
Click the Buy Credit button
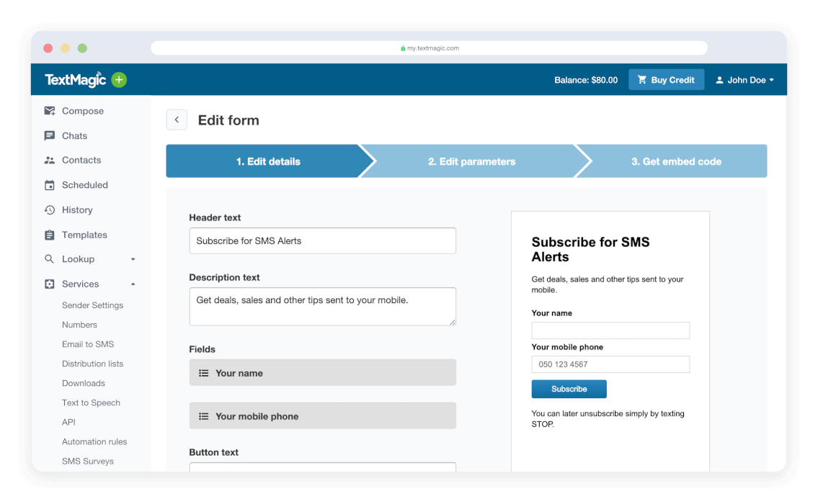(x=666, y=80)
